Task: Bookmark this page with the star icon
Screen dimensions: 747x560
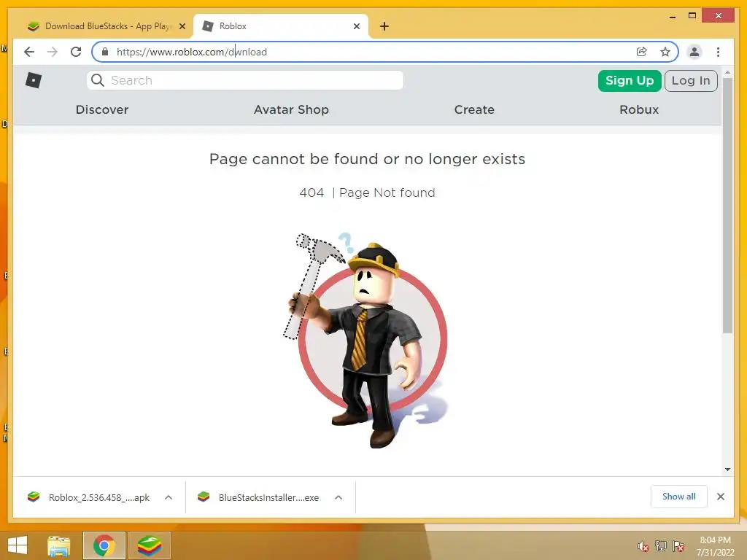Action: 665,52
